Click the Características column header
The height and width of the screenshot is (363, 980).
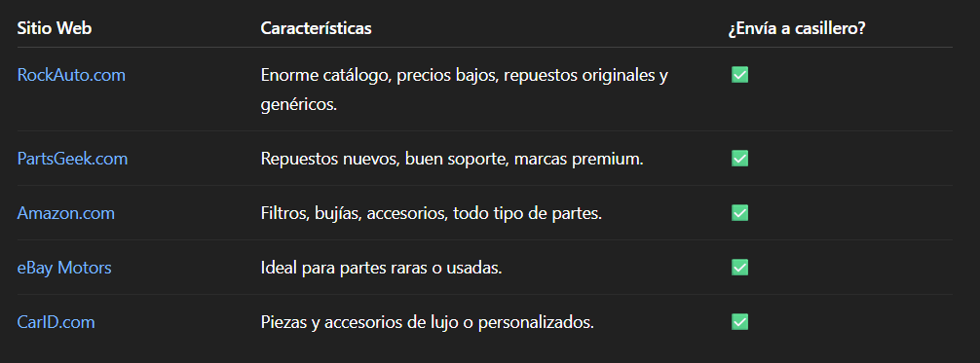(x=316, y=28)
